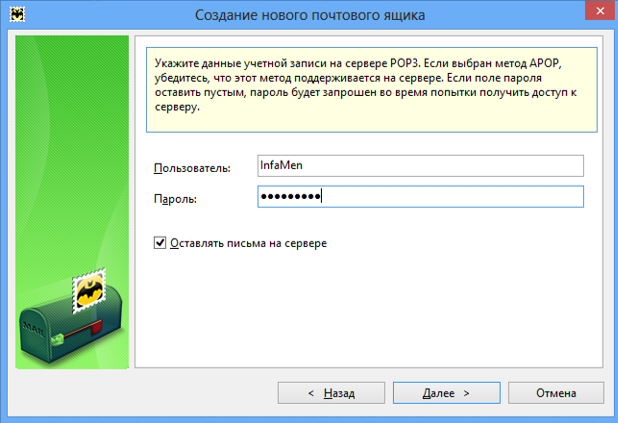
Task: Click the 'Пароль:' label
Action: click(175, 199)
